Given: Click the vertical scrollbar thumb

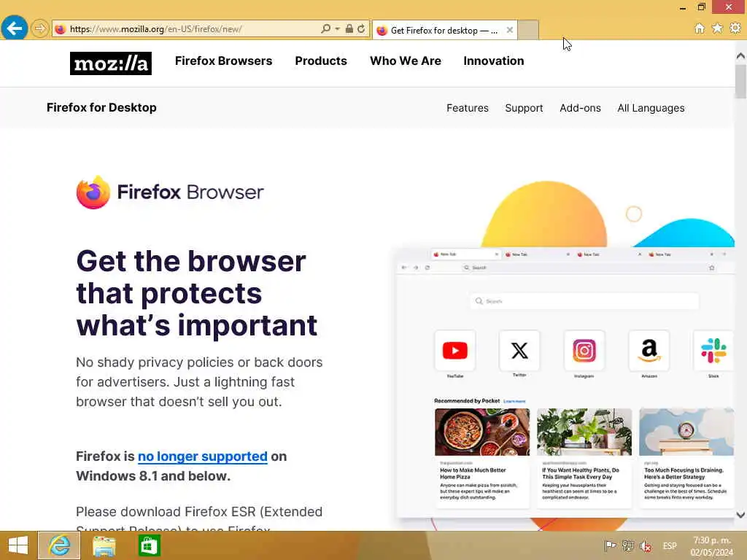Looking at the screenshot, I should pos(741,82).
